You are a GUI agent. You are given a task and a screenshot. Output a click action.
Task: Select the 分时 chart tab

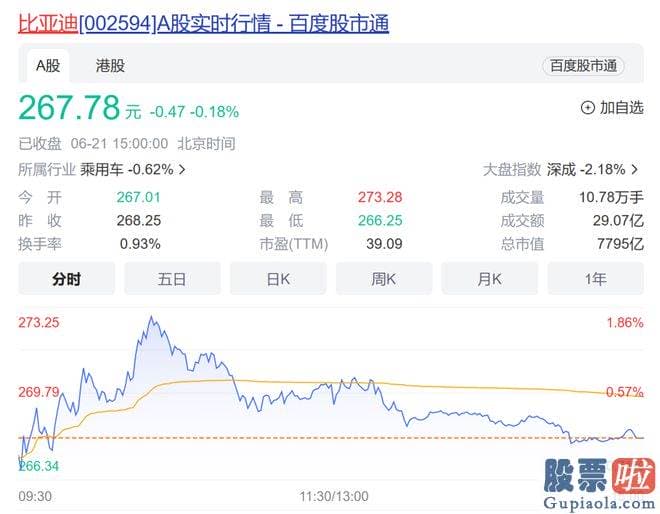click(x=67, y=279)
